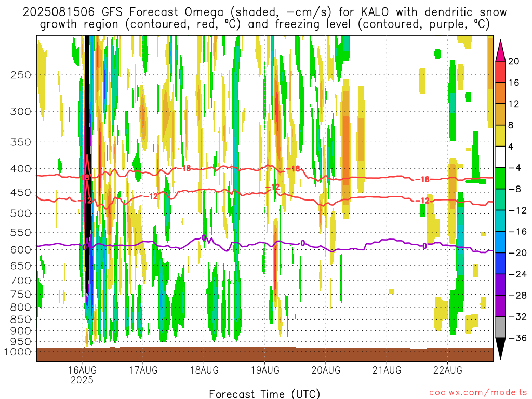The image size is (532, 399).
Task: Click the -18 contour label near 18AUG
Action: point(185,168)
